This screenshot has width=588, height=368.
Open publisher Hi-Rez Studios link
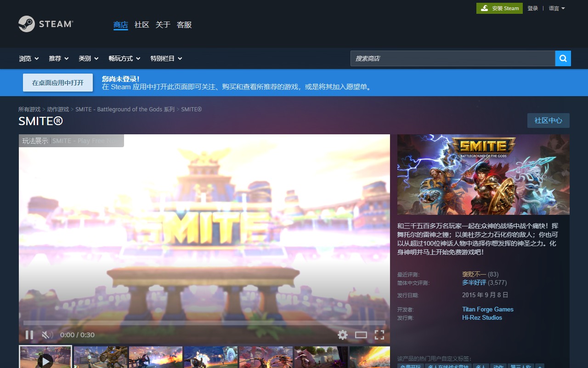(x=482, y=317)
